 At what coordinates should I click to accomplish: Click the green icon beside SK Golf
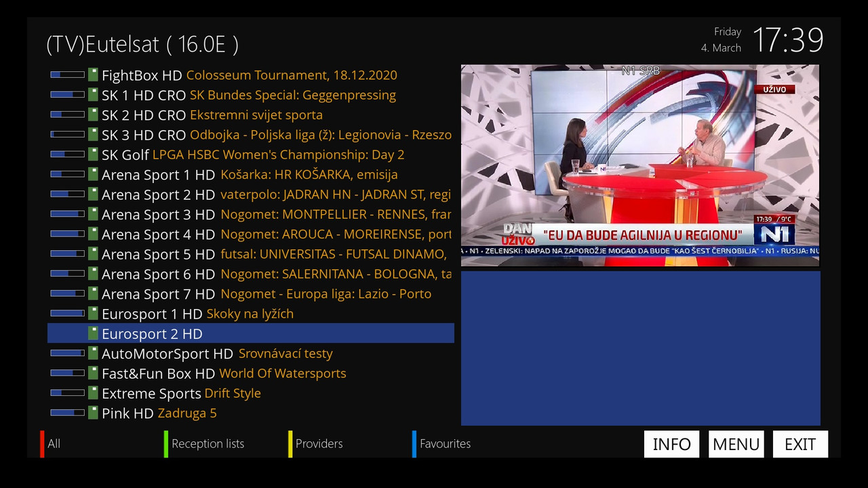[x=94, y=154]
